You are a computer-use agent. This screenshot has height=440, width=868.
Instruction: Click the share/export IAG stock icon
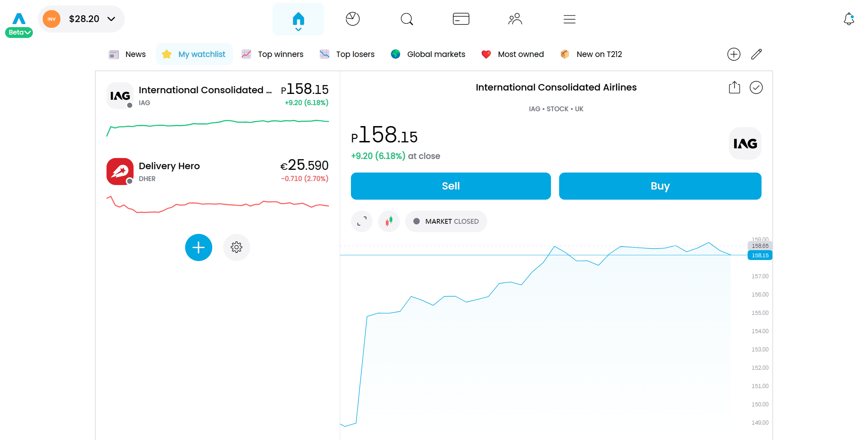734,87
